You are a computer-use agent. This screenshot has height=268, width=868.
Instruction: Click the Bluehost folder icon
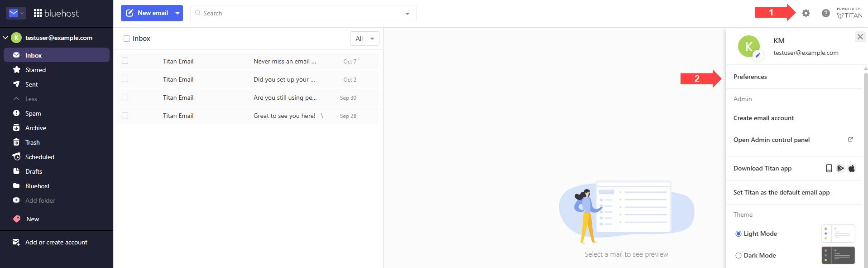click(x=16, y=185)
